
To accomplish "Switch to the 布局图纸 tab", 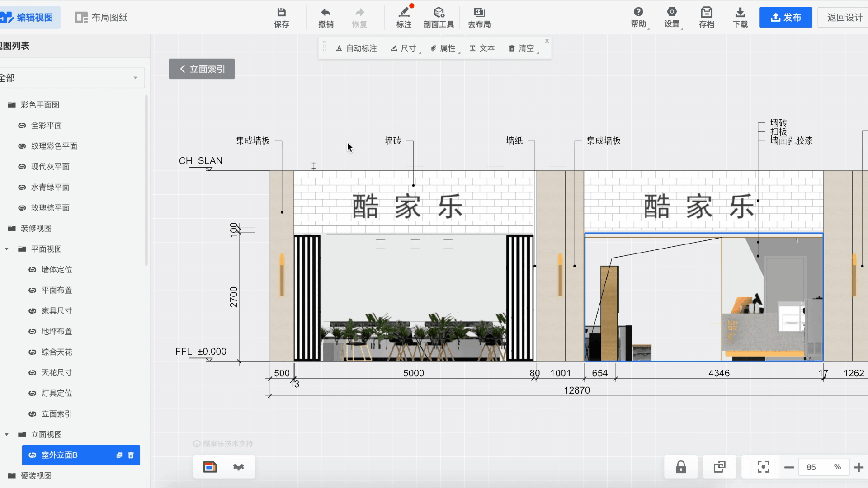I will (101, 17).
